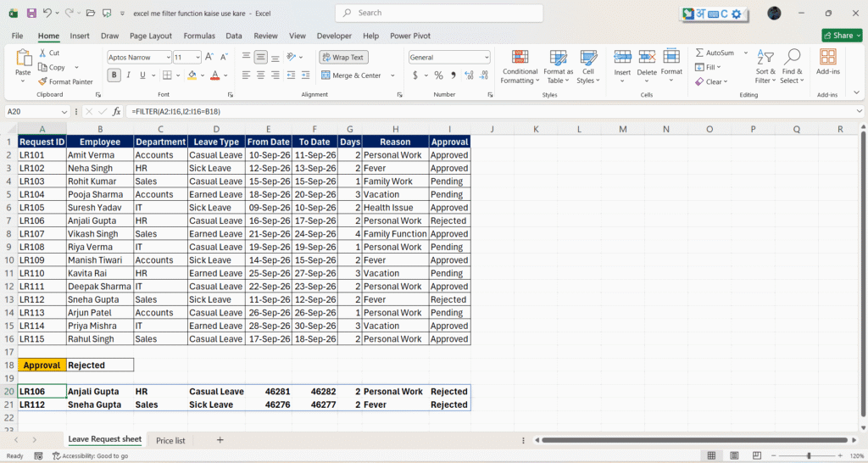
Task: Switch to Normal view in status bar
Action: [x=711, y=455]
